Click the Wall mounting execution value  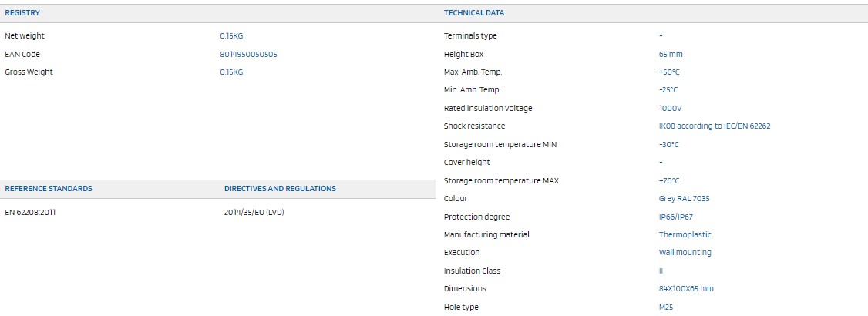(x=685, y=252)
